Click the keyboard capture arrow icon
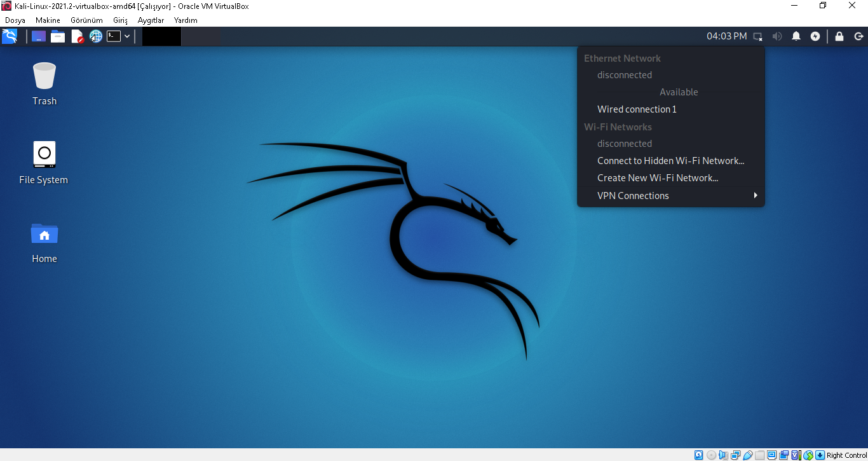The height and width of the screenshot is (461, 868). (x=820, y=455)
